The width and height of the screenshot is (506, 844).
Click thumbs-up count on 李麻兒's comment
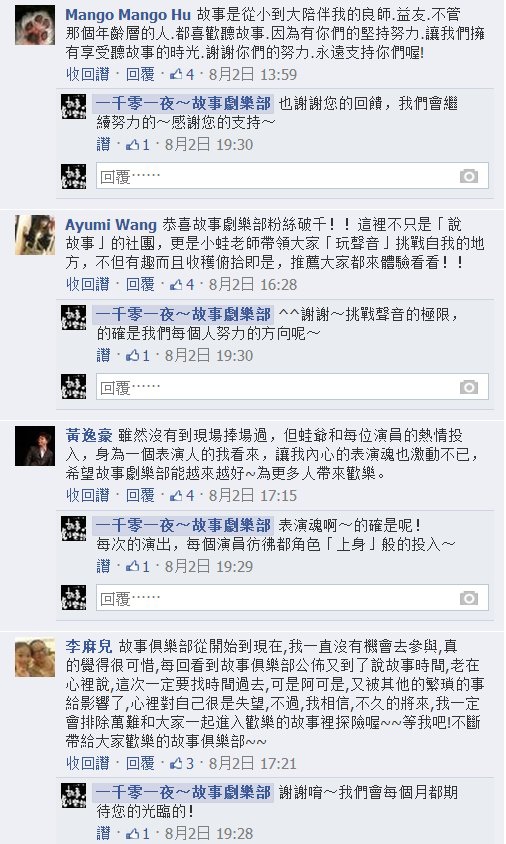pos(182,763)
